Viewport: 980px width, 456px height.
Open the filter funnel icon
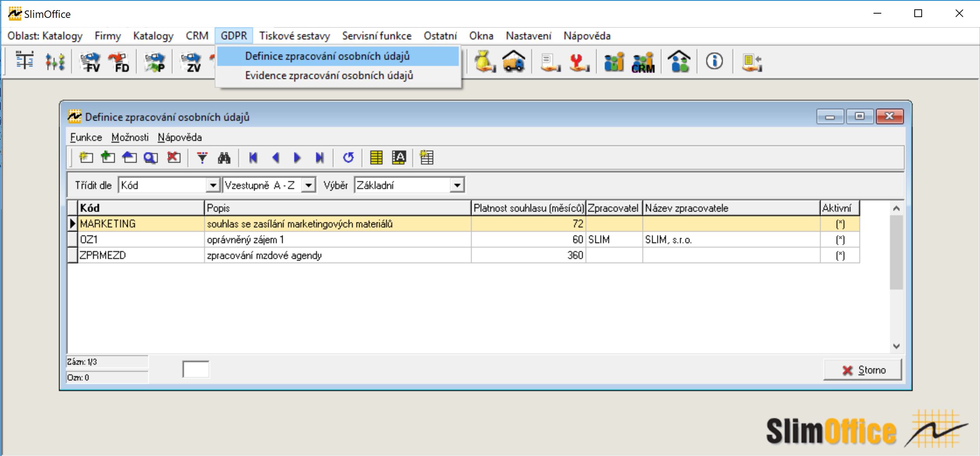click(x=202, y=157)
